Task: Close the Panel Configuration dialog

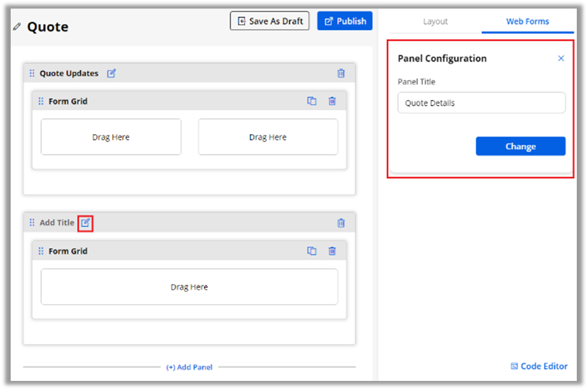Action: [561, 58]
